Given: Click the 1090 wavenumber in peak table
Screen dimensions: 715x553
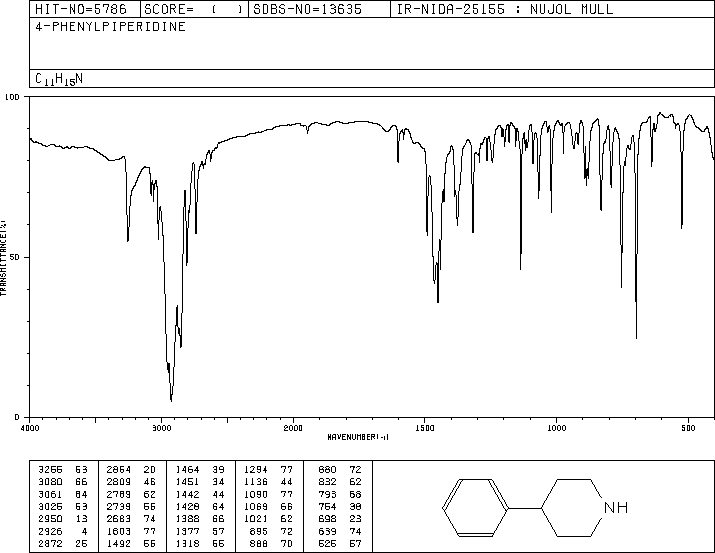Looking at the screenshot, I should [x=256, y=494].
